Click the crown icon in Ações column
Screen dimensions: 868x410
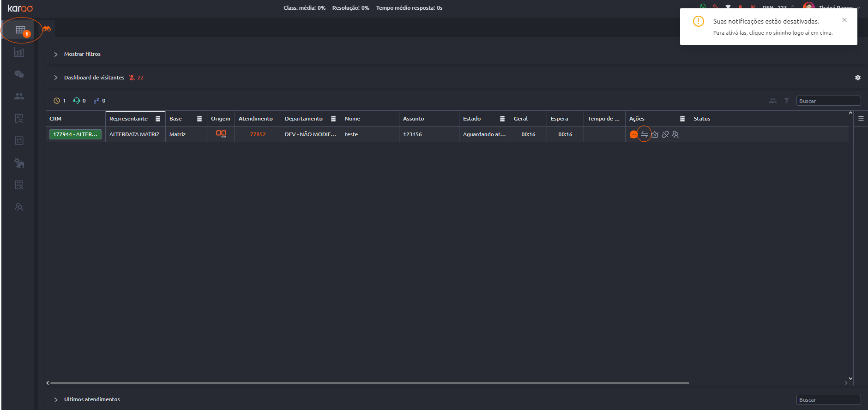tap(655, 134)
